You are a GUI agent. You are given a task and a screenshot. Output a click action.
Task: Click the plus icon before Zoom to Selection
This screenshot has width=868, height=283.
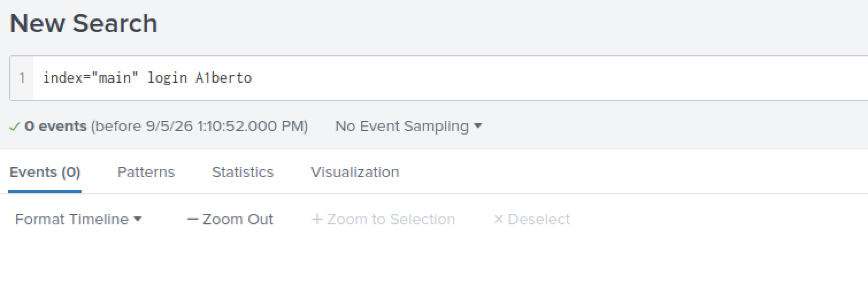317,220
